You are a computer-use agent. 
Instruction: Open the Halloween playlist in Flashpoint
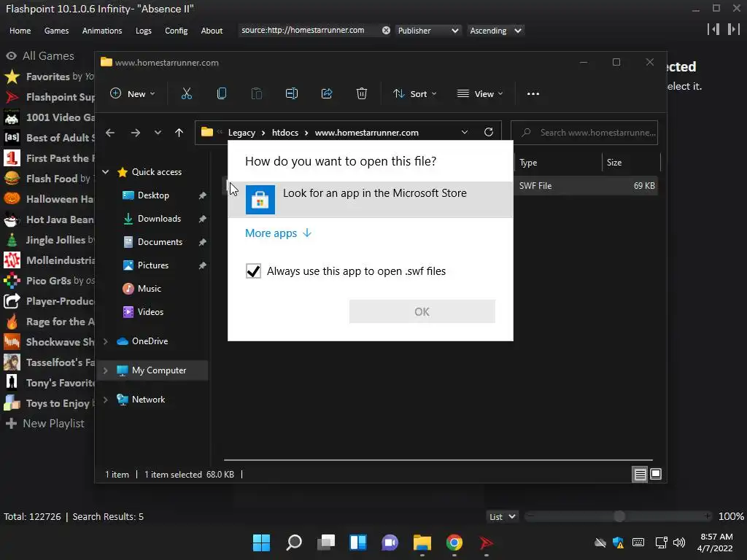47,199
